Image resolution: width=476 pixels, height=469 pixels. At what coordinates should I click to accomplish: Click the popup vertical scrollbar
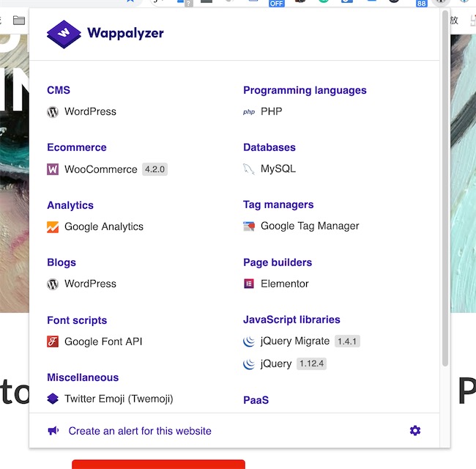point(445,188)
